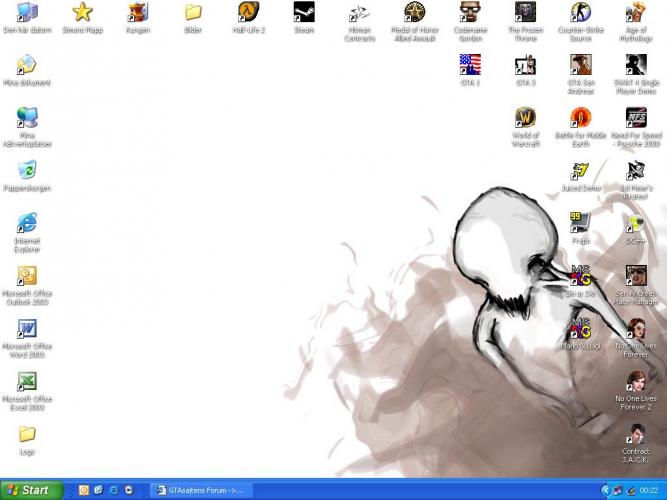The height and width of the screenshot is (500, 667).
Task: Open the Logs folder on desktop
Action: click(27, 435)
